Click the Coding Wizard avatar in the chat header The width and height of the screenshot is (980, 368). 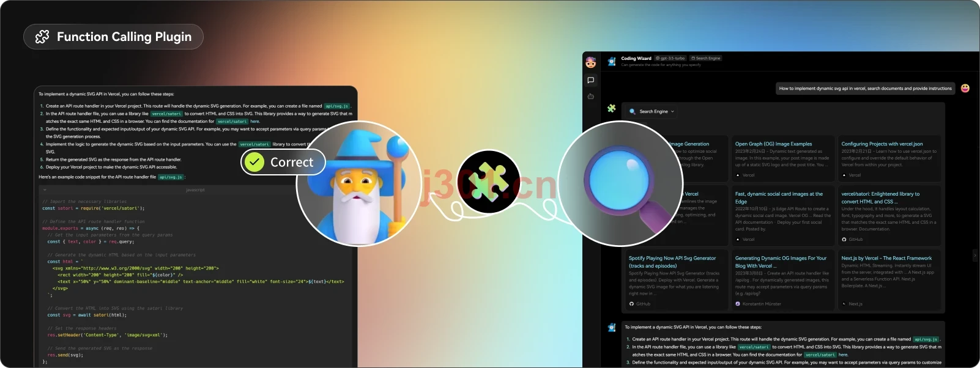612,61
